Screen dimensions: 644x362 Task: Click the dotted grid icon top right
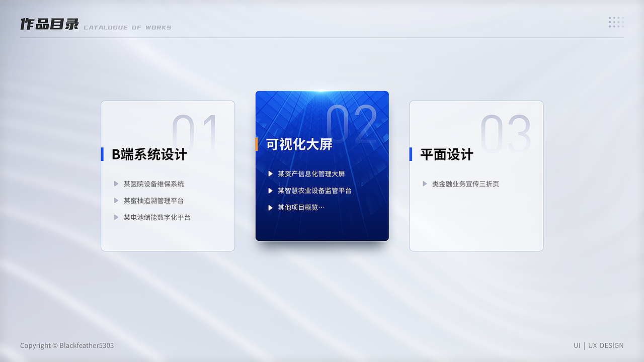pos(616,22)
